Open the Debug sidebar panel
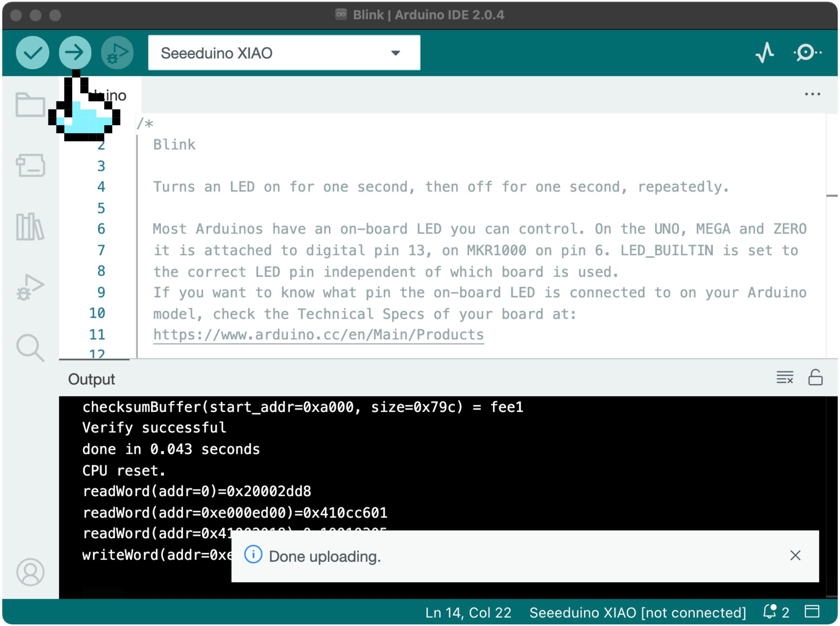Screen dimensions: 840x626 click(x=30, y=287)
